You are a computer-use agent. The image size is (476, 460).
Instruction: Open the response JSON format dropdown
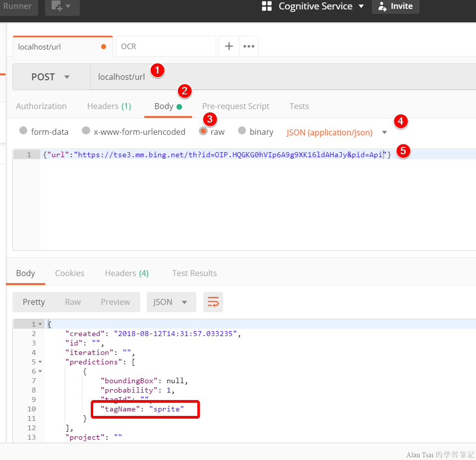click(x=171, y=302)
